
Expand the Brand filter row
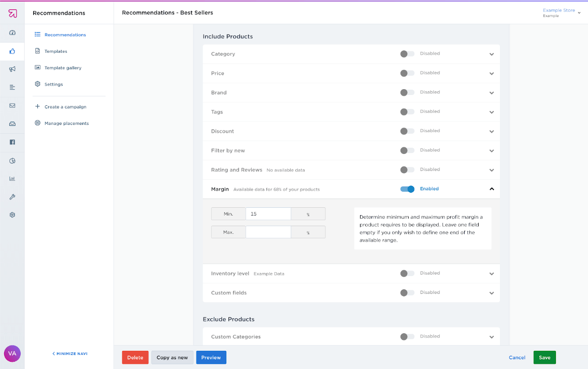(492, 93)
